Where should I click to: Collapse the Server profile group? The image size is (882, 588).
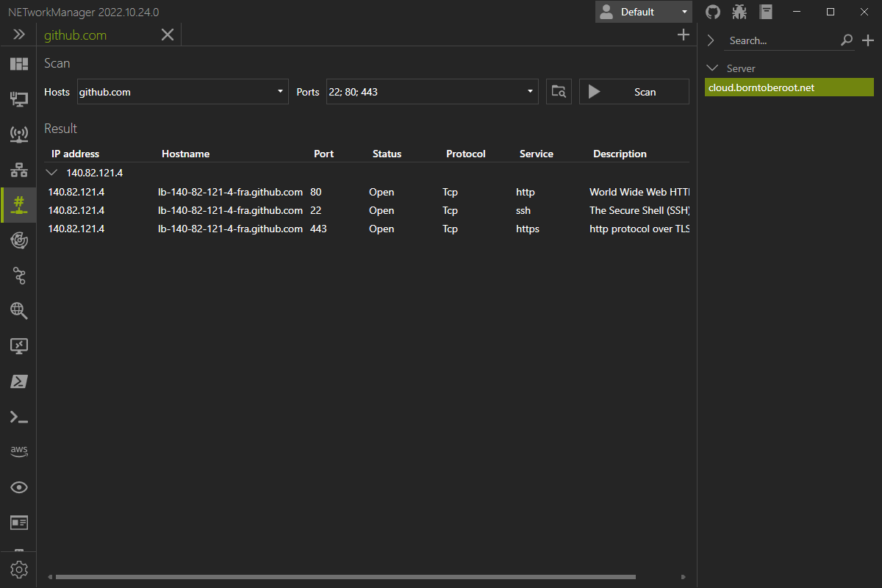coord(711,68)
